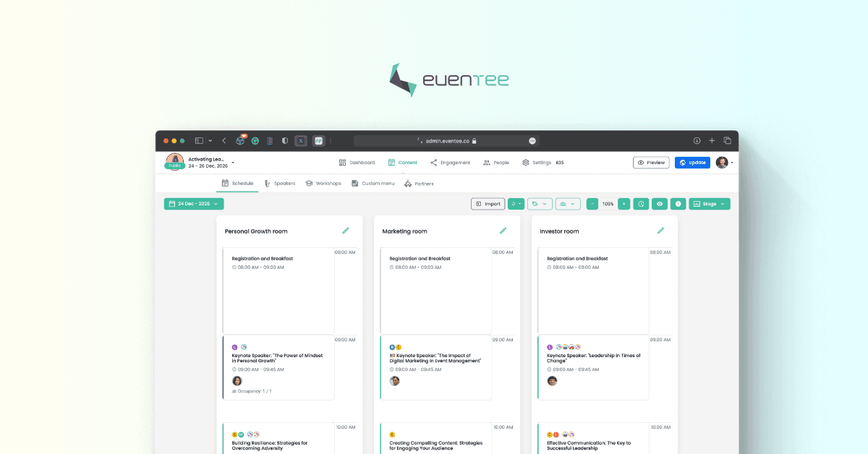Viewport: 868px width, 454px height.
Task: Edit Personal Growth room with pencil icon
Action: coord(346,231)
